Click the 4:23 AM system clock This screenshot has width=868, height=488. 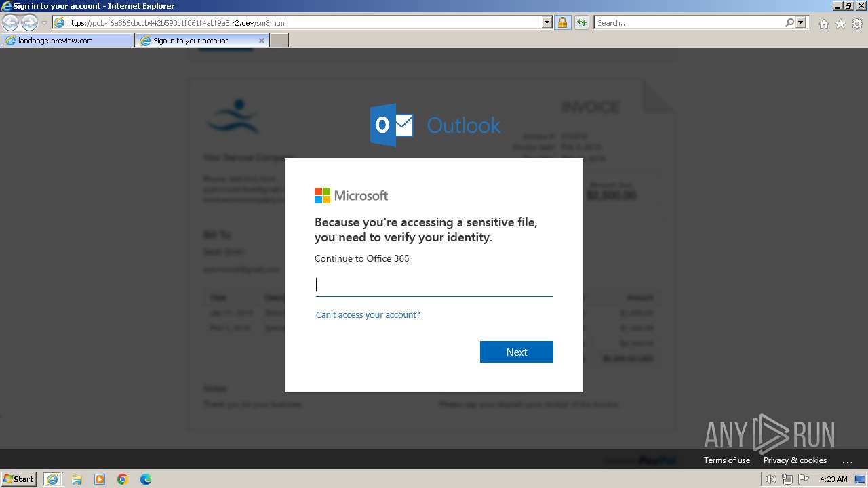(833, 479)
